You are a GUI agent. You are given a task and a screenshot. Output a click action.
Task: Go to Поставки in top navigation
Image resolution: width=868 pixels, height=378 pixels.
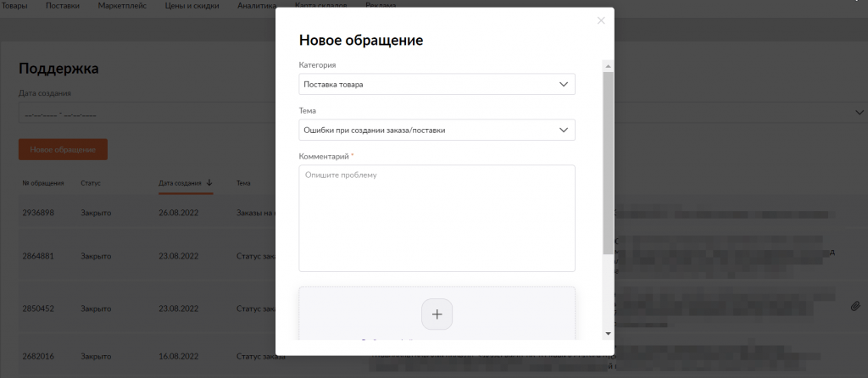(64, 6)
